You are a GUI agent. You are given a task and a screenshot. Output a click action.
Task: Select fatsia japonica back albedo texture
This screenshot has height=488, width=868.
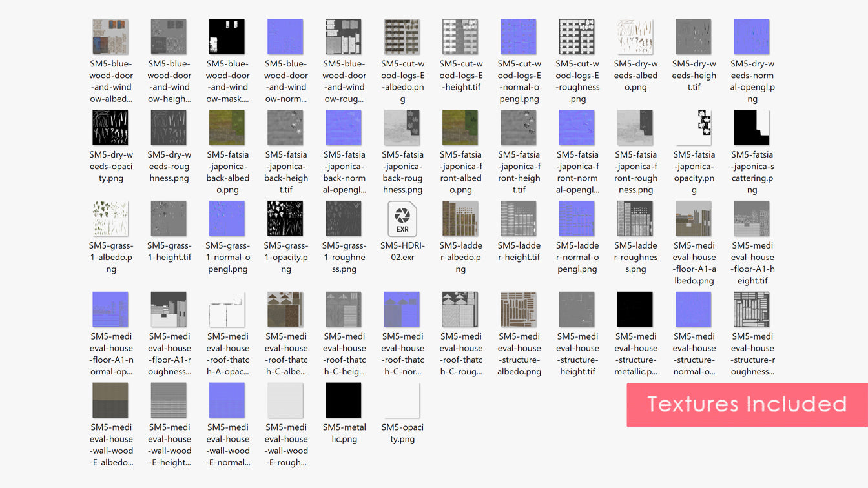pos(227,128)
